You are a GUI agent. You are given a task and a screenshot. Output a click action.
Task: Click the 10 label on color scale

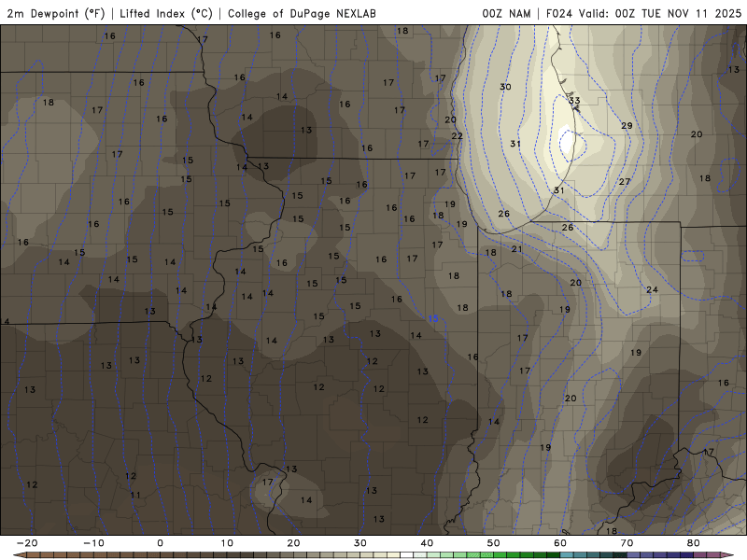pos(227,543)
